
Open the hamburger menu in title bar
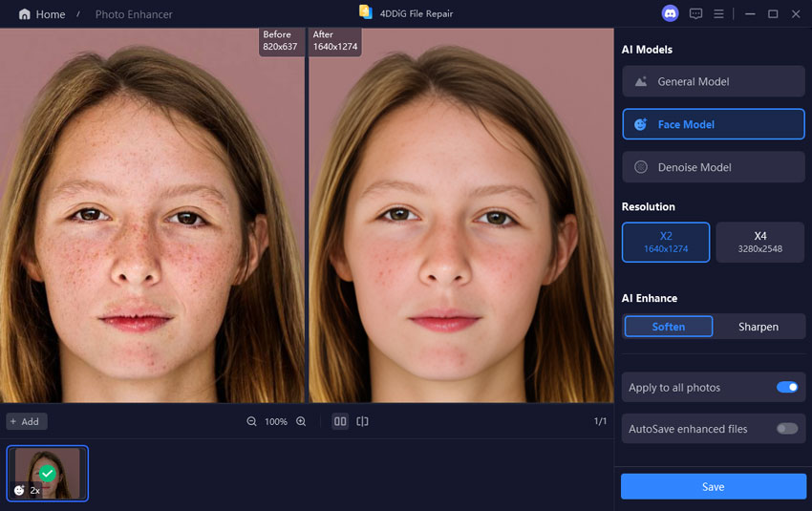click(x=718, y=13)
